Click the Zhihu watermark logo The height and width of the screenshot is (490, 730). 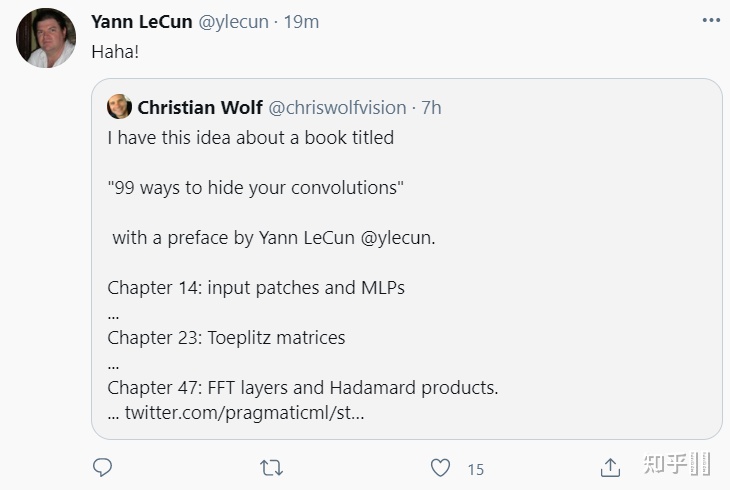pos(677,464)
